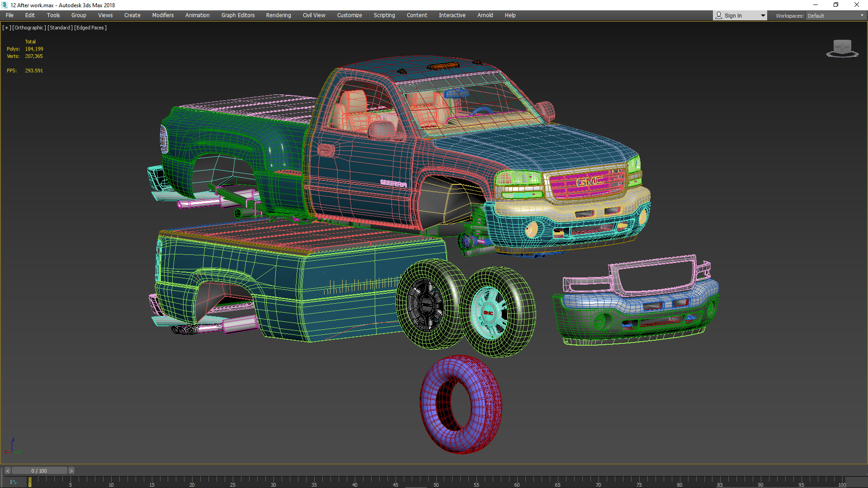Click the 3ds Max application icon
Screen dimensions: 868x488
[5, 5]
